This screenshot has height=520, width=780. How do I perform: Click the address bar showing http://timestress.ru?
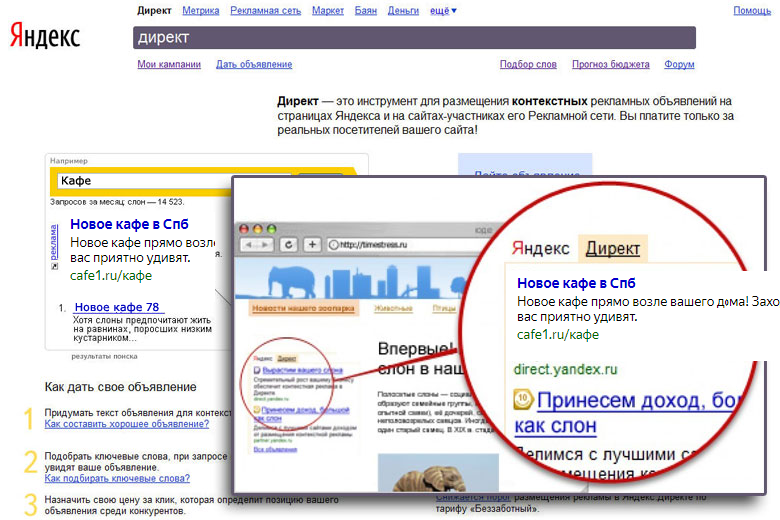[x=408, y=244]
